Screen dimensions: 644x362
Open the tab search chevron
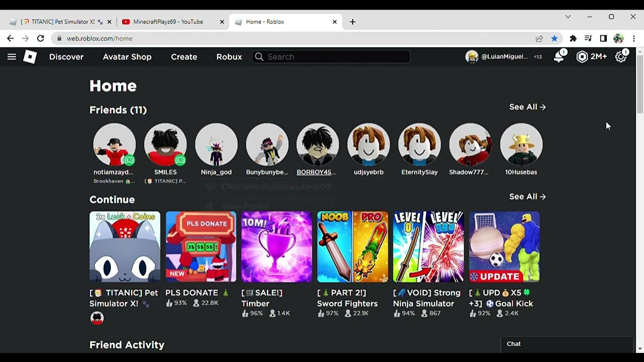[x=568, y=17]
